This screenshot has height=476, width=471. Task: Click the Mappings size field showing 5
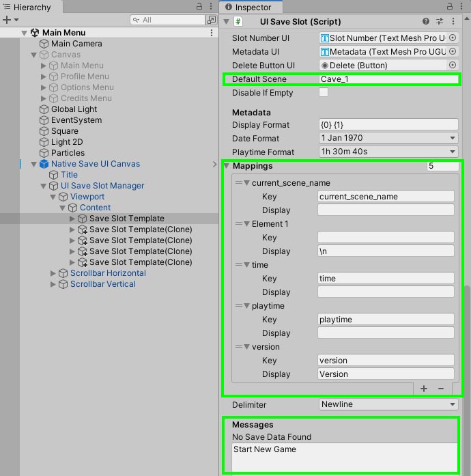[443, 166]
